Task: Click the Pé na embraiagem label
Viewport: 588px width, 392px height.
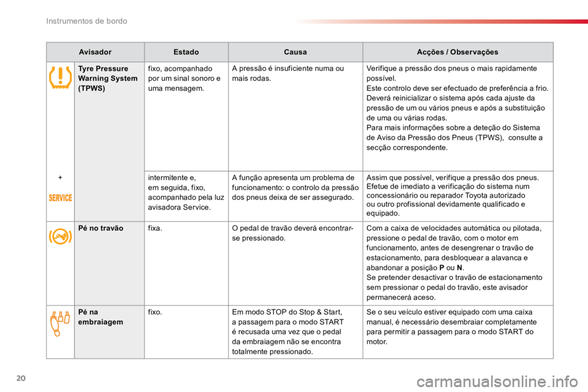Action: (100, 317)
